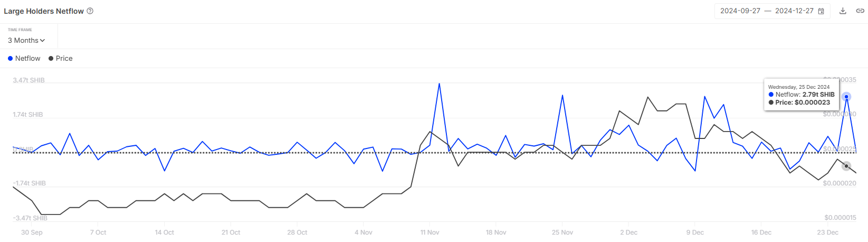Expand the 3 Months time frame dropdown

[x=26, y=41]
